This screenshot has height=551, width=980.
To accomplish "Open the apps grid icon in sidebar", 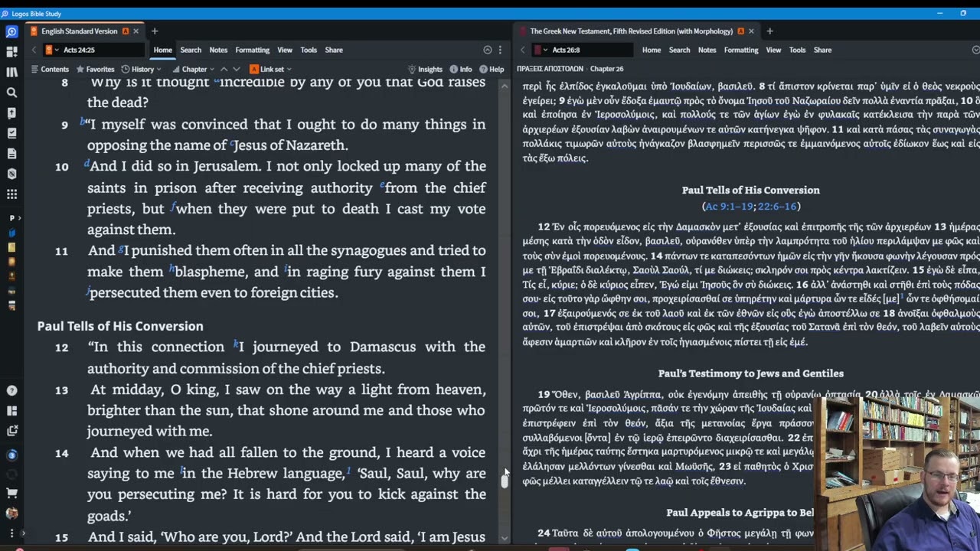I will pos(11,194).
